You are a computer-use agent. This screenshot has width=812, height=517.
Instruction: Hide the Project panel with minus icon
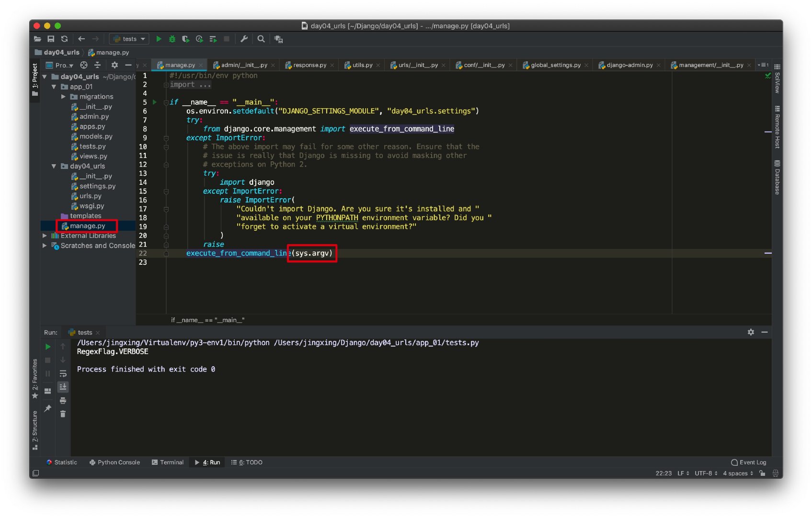[x=128, y=65]
